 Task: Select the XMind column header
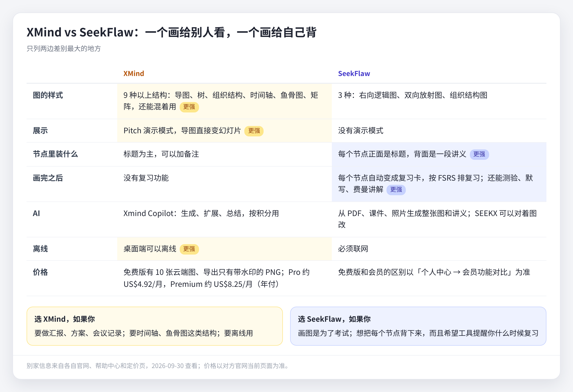click(134, 74)
